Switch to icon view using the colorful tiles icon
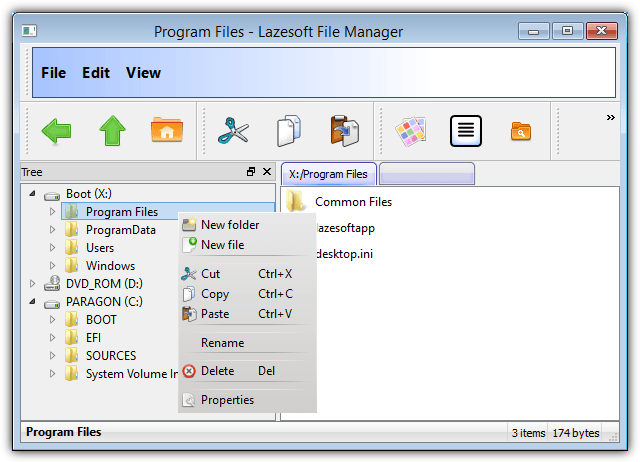 pyautogui.click(x=411, y=131)
